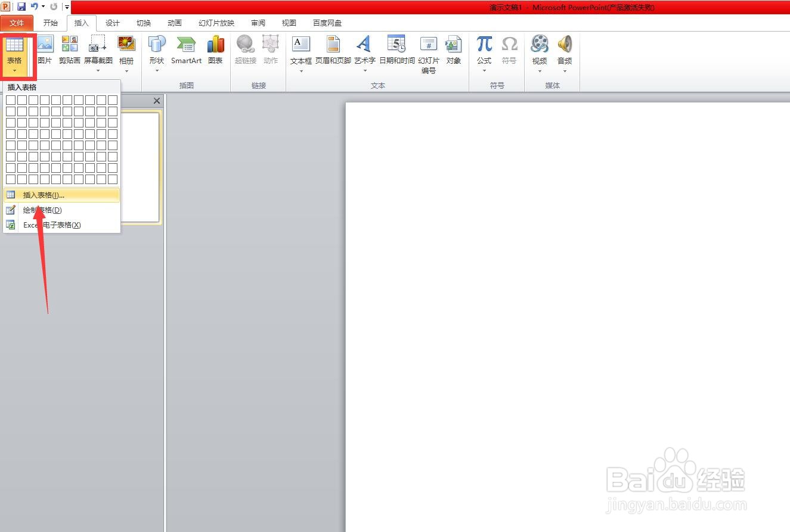The image size is (790, 532).
Task: Expand the Undo history dropdown arrow
Action: (43, 7)
